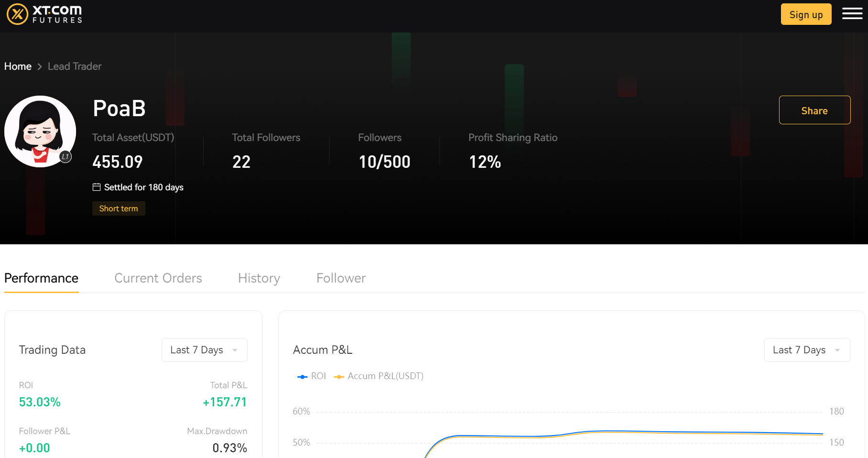Open the hamburger menu
Image resolution: width=868 pixels, height=458 pixels.
[x=852, y=14]
